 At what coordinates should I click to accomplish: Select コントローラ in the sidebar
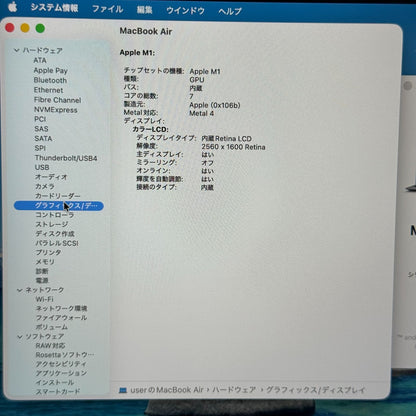[55, 215]
